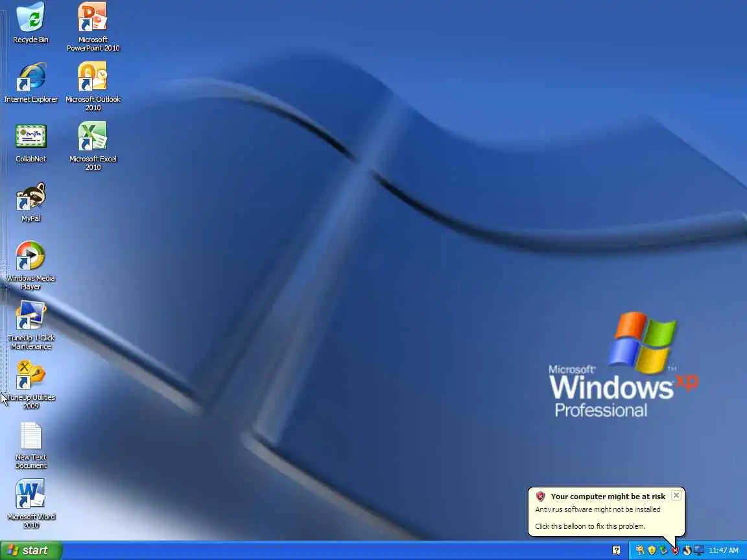Select TuneUp 1-Click Maintenance shortcut
The image size is (747, 560).
31,325
